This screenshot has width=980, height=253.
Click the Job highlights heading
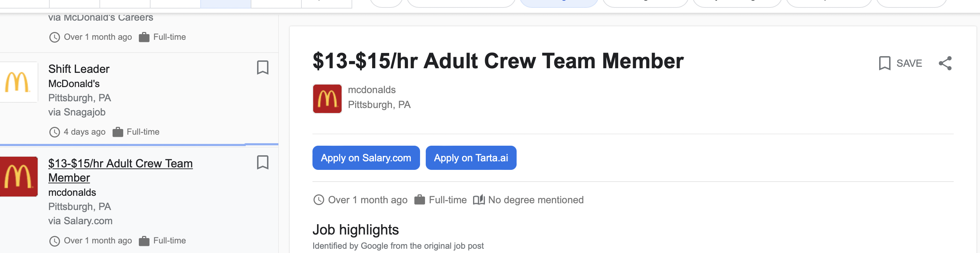click(355, 230)
